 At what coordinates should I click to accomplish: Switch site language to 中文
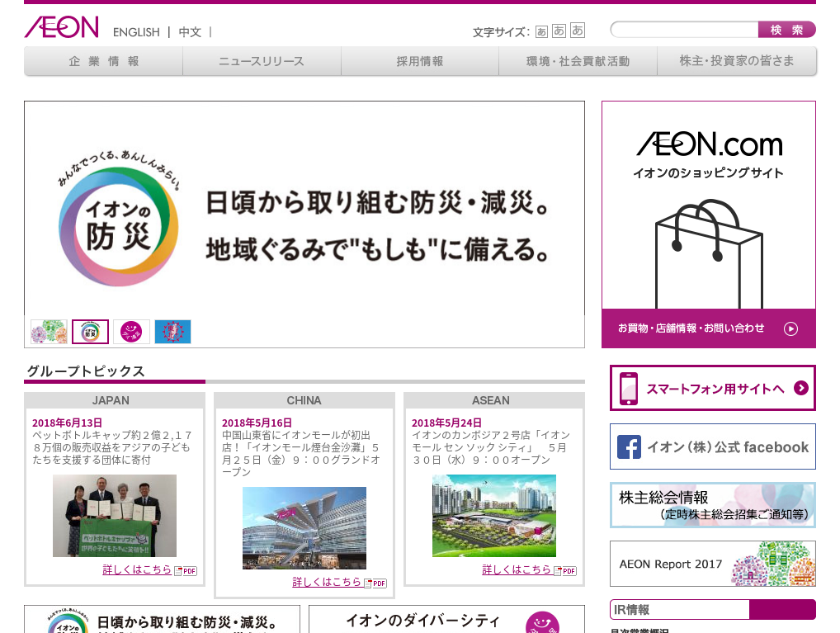(190, 32)
